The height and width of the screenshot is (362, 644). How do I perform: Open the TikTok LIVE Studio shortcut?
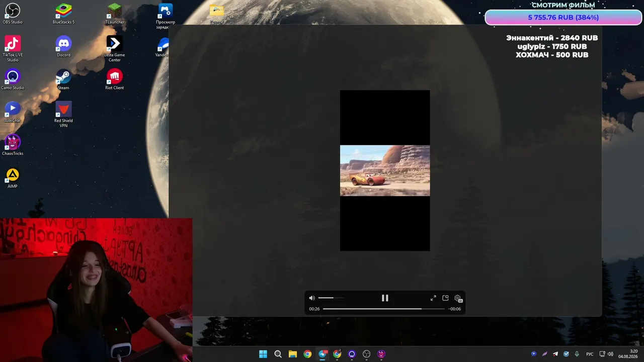pos(13,49)
